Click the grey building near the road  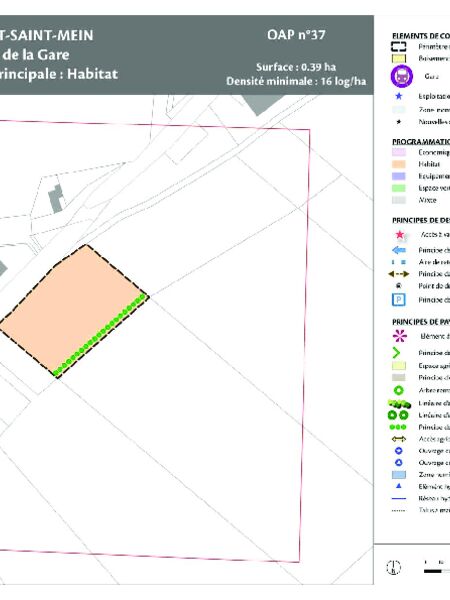[56, 198]
